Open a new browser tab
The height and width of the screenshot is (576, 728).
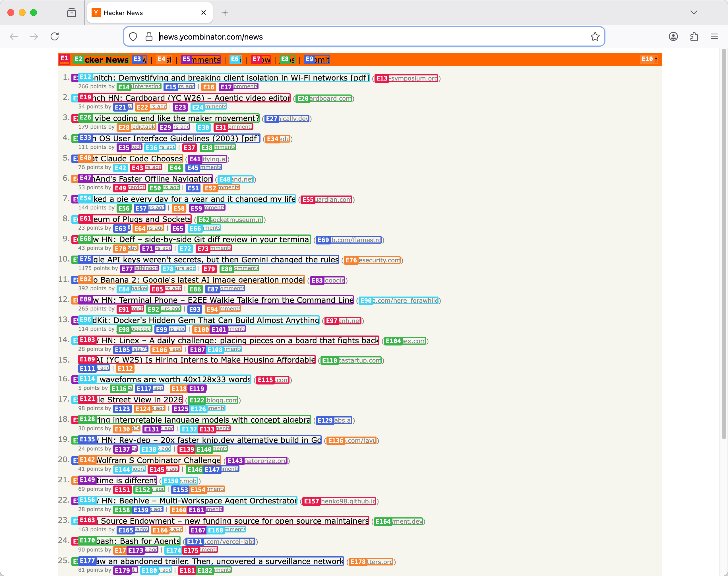225,13
